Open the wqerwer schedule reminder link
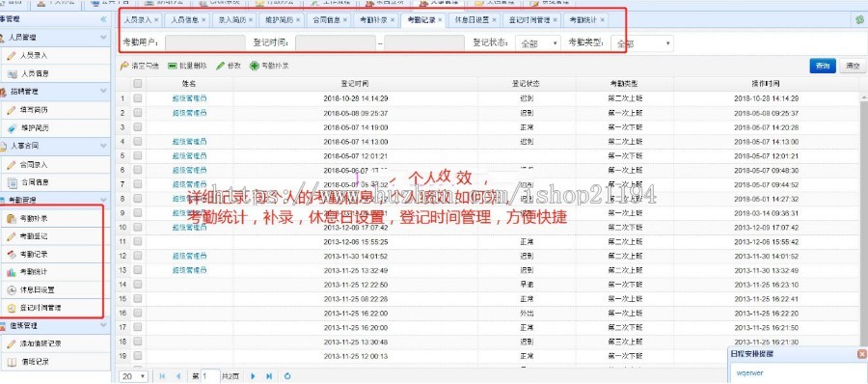Image resolution: width=868 pixels, height=384 pixels. [x=749, y=373]
